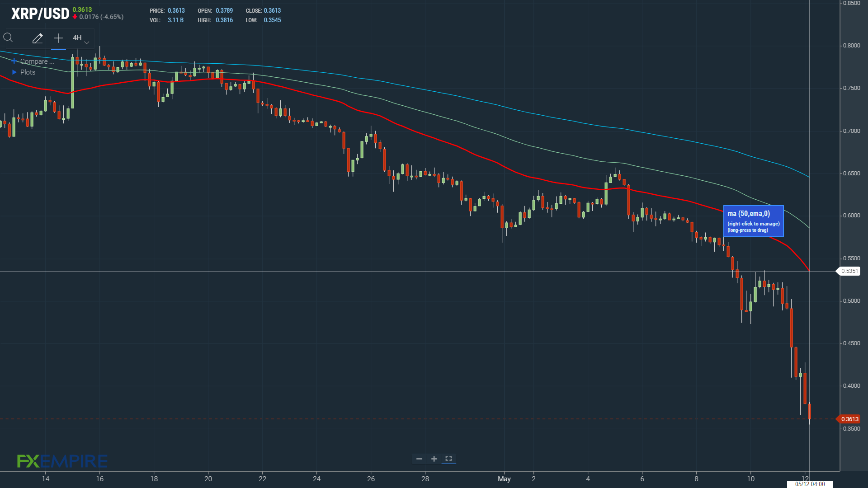Click the 0.8000 price axis label
Viewport: 868px width, 488px height.
click(851, 46)
